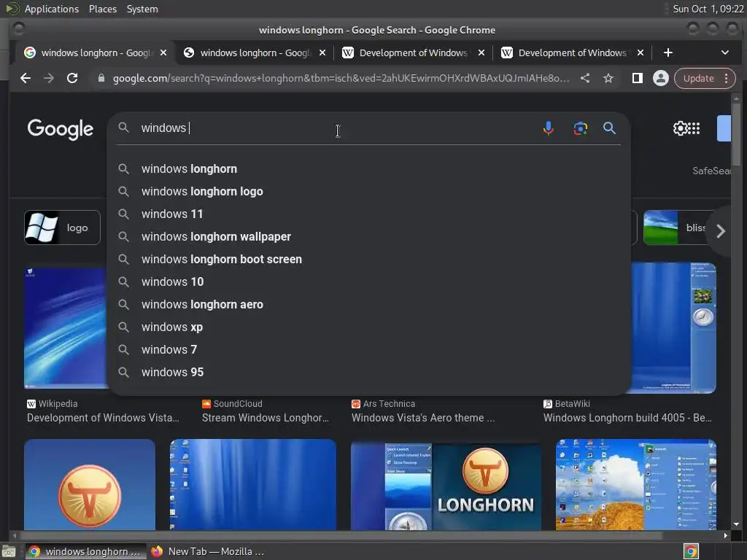Click the share page icon in address bar
The image size is (747, 560).
click(x=585, y=78)
